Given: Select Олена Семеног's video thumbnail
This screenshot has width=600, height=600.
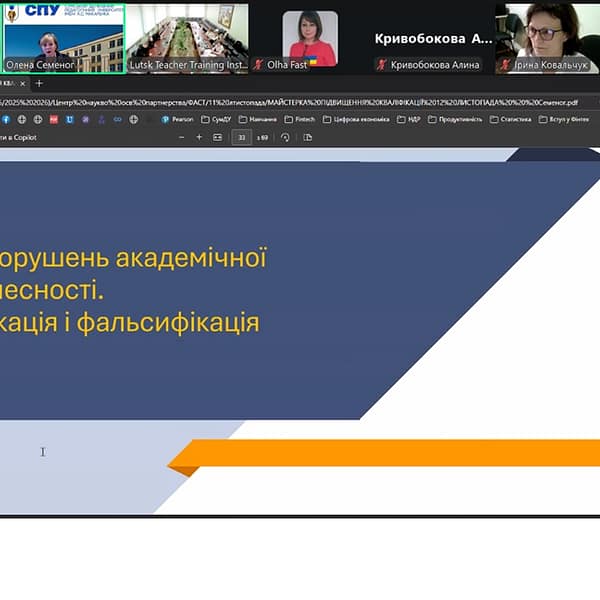Looking at the screenshot, I should (x=62, y=36).
